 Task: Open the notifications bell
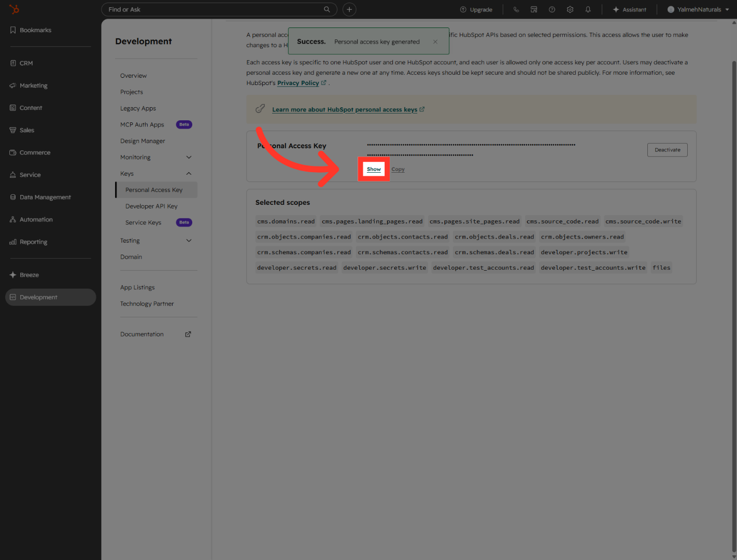coord(588,9)
